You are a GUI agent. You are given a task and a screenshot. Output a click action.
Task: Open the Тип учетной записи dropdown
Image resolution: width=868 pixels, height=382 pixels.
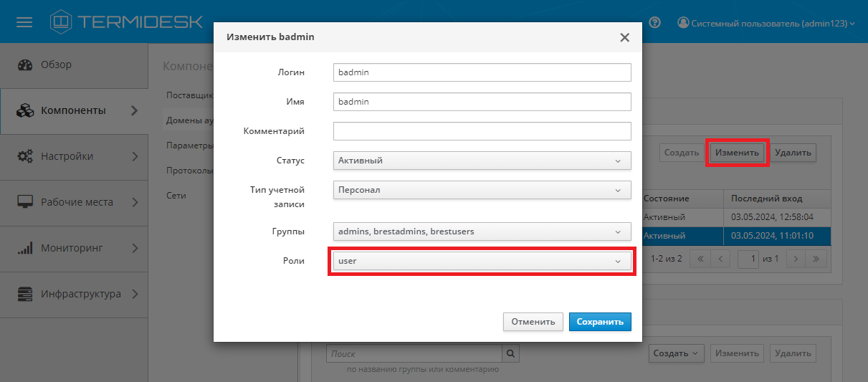coord(482,190)
